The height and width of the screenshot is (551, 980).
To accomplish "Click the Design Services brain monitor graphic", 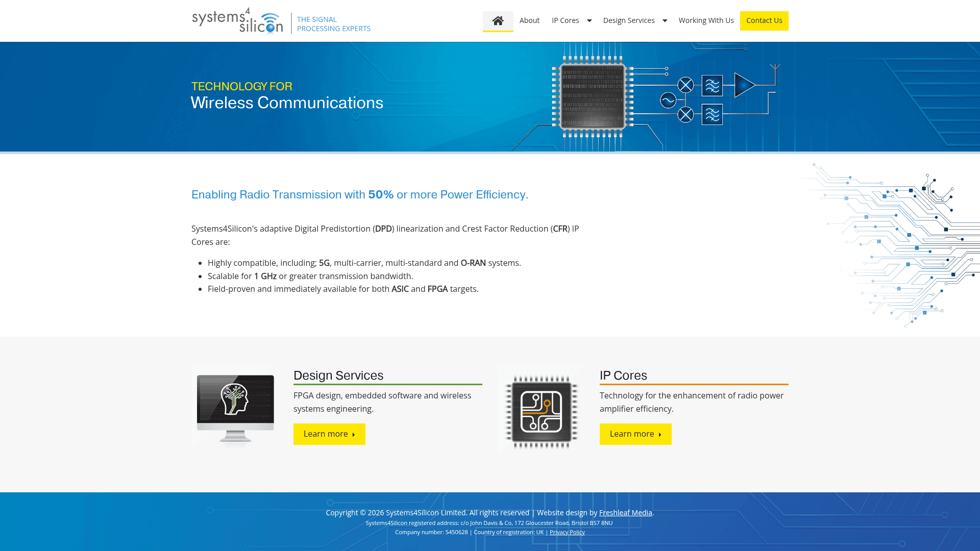I will pyautogui.click(x=235, y=407).
